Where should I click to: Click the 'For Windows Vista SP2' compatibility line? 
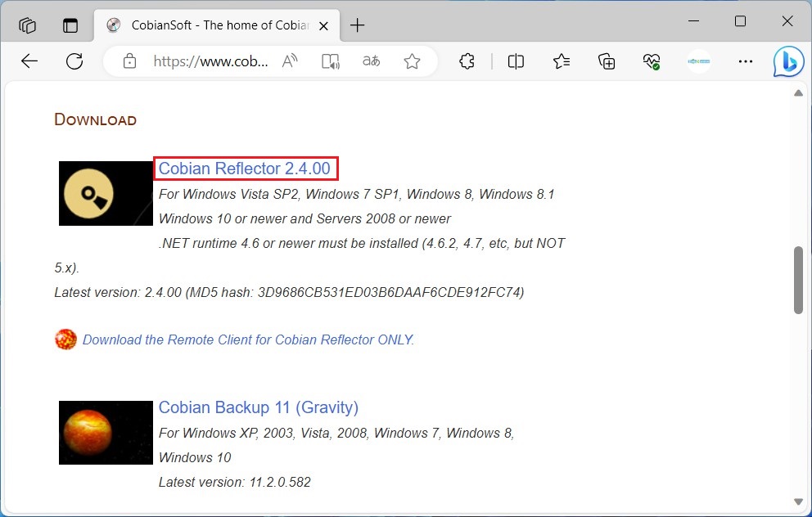356,195
